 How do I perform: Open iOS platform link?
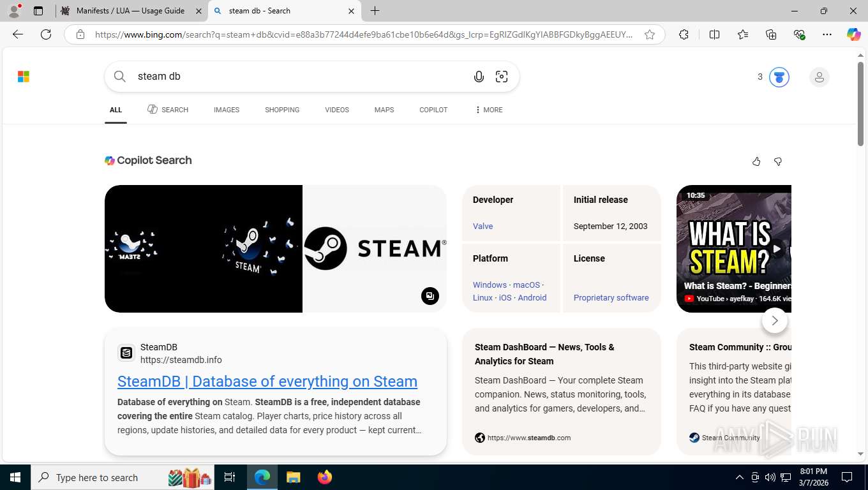pyautogui.click(x=505, y=298)
